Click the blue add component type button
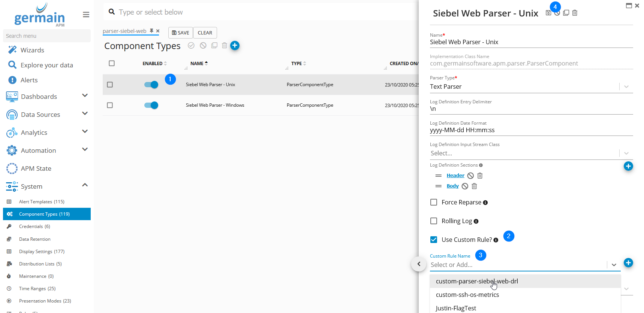644x313 pixels. click(235, 45)
